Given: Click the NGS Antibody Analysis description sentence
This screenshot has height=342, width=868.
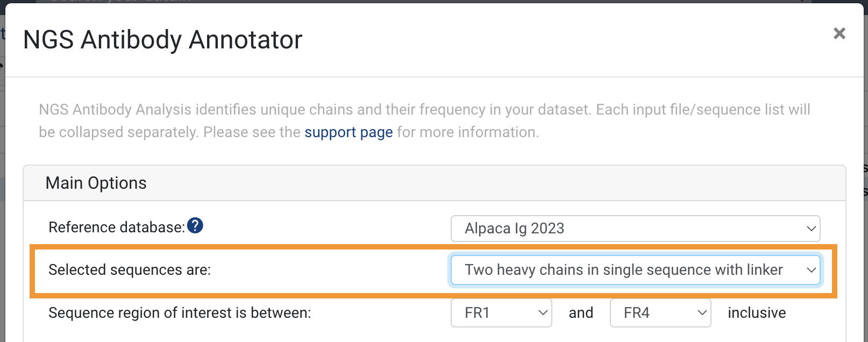Looking at the screenshot, I should 316,110.
